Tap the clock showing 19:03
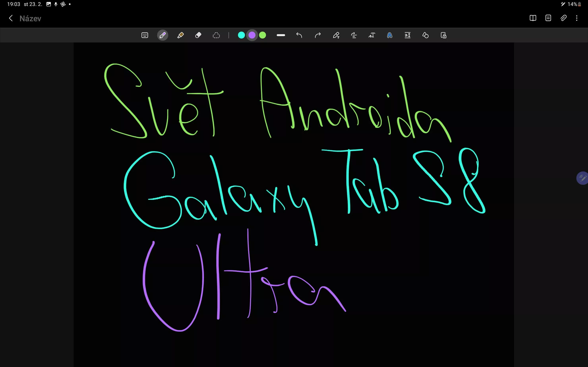 pyautogui.click(x=14, y=4)
